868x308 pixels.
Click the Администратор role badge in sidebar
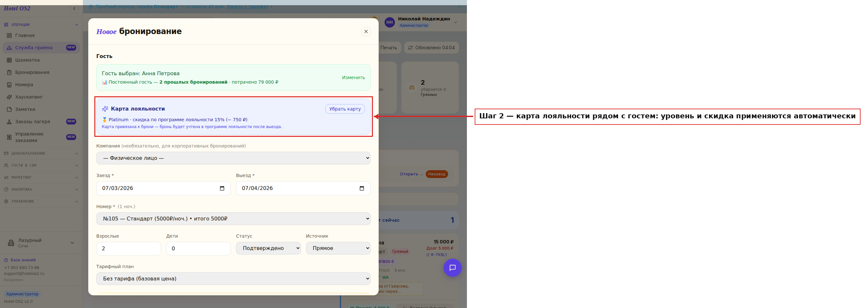click(22, 294)
